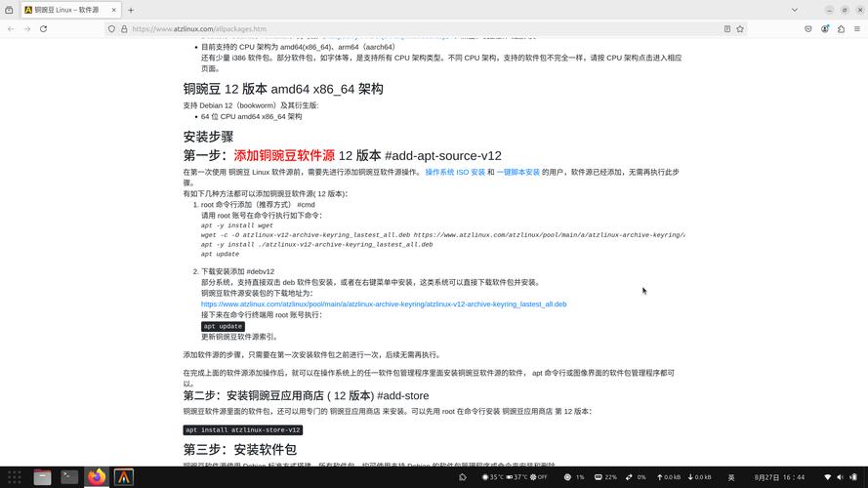
Task: Click the swap usage 0% indicator
Action: click(x=636, y=477)
